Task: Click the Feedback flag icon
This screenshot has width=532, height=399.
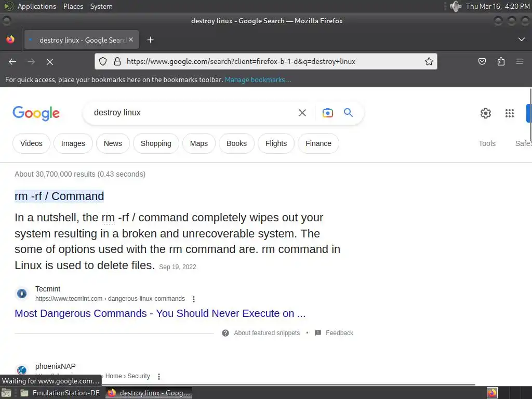Action: click(318, 333)
